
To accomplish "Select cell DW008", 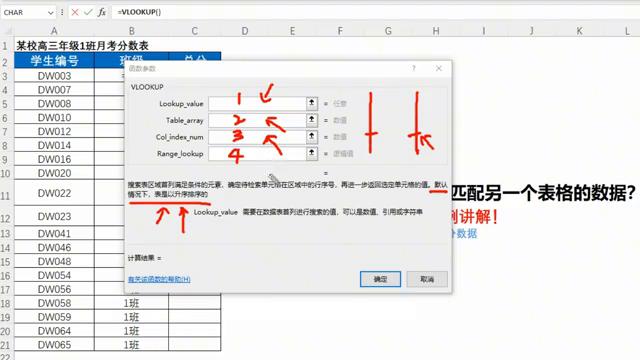I will pyautogui.click(x=54, y=104).
